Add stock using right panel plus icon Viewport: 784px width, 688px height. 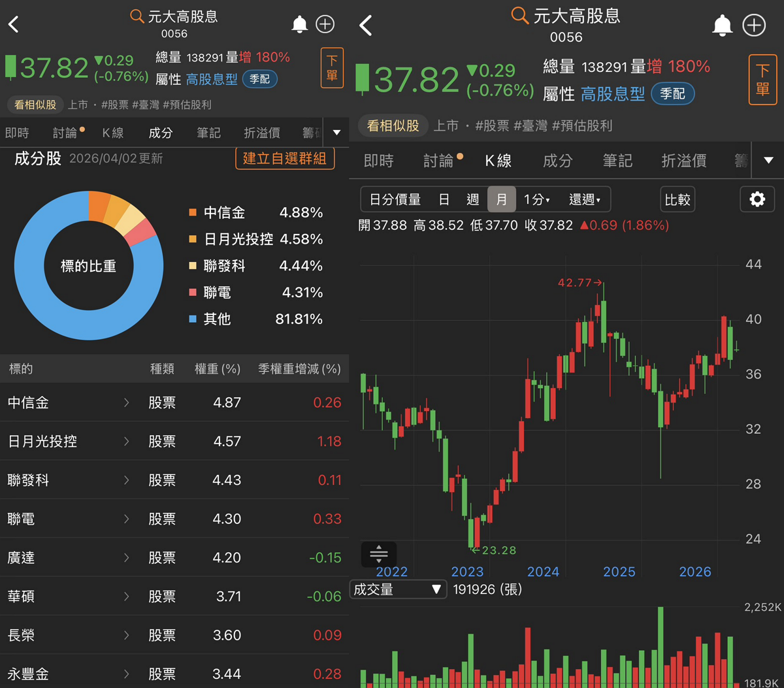pyautogui.click(x=754, y=25)
